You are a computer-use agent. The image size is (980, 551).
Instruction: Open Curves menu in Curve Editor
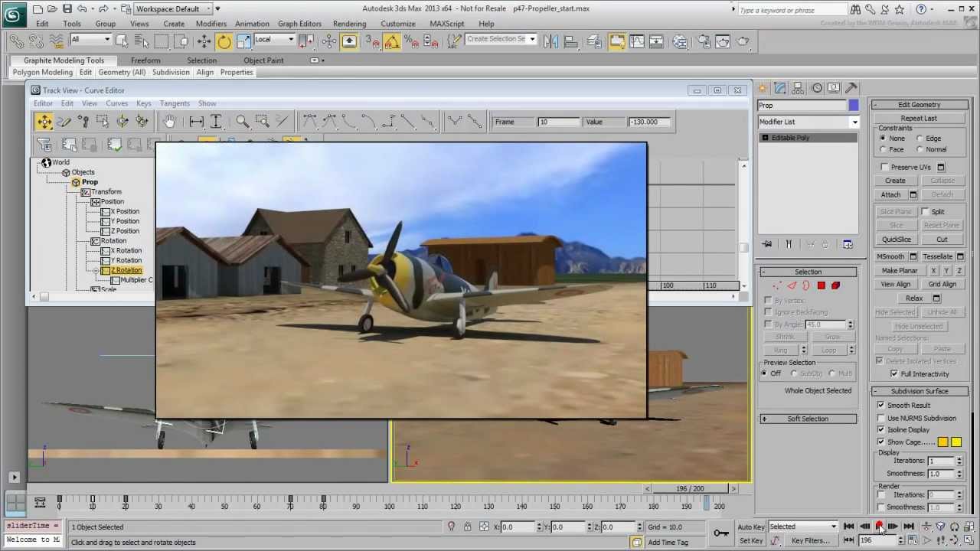[116, 103]
